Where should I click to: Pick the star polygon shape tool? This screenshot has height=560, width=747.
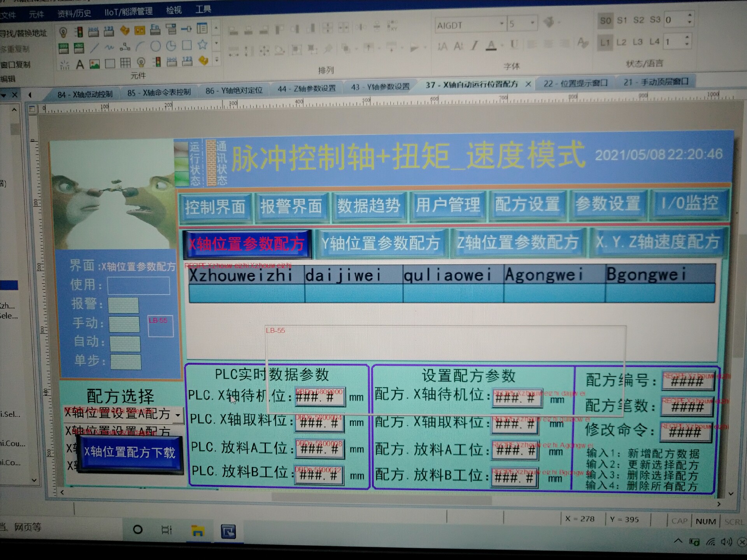(x=202, y=45)
